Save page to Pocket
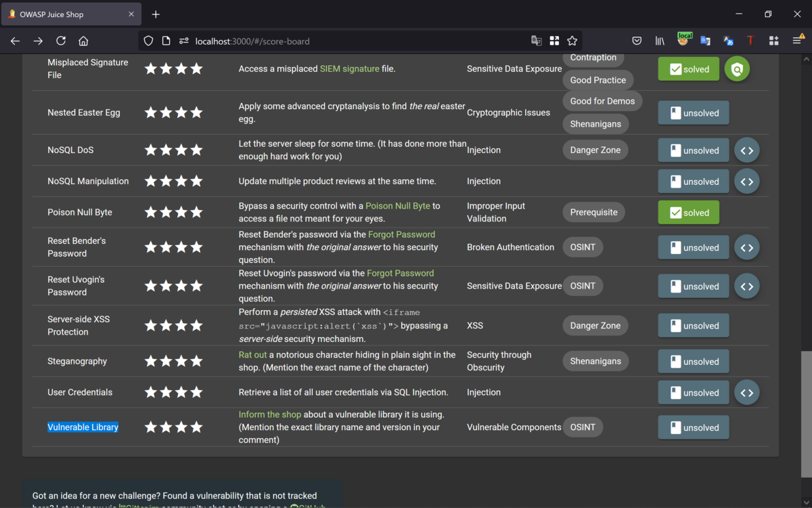Image resolution: width=812 pixels, height=508 pixels. (x=637, y=41)
